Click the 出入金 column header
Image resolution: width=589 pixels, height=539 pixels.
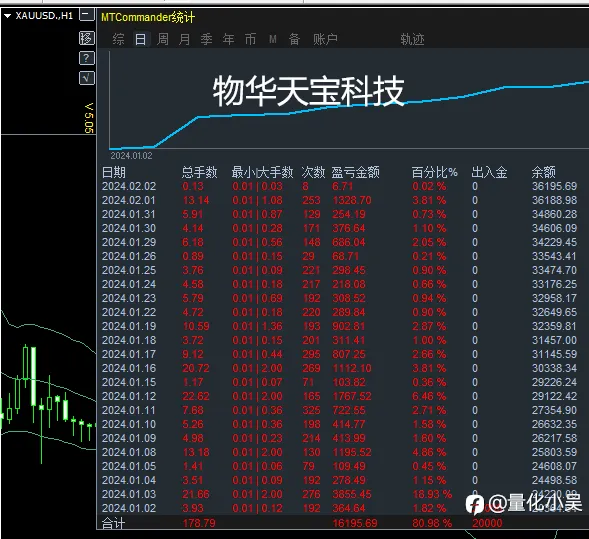tap(489, 172)
